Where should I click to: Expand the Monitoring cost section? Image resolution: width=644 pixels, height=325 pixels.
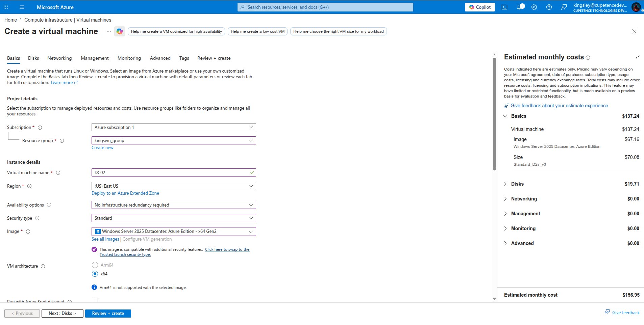coord(505,228)
